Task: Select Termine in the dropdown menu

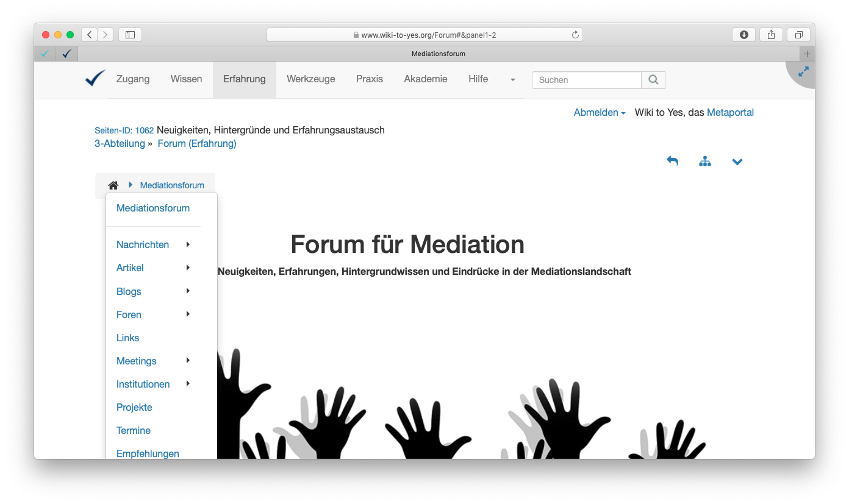Action: [x=134, y=430]
